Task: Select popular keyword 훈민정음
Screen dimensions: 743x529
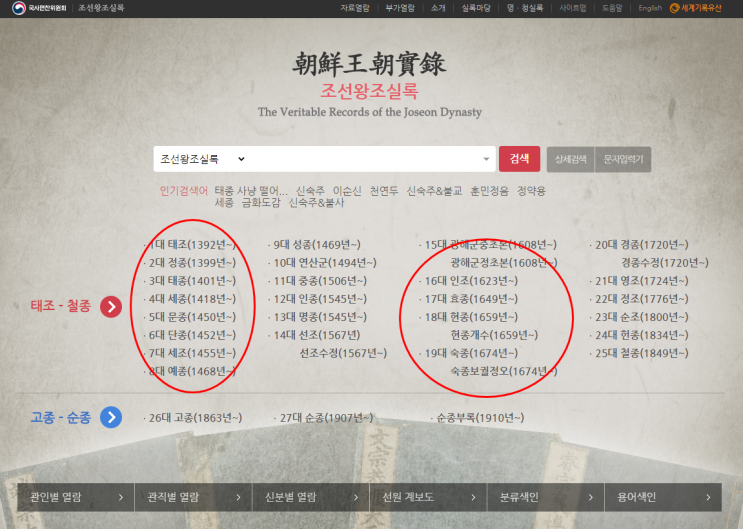Action: click(x=489, y=191)
